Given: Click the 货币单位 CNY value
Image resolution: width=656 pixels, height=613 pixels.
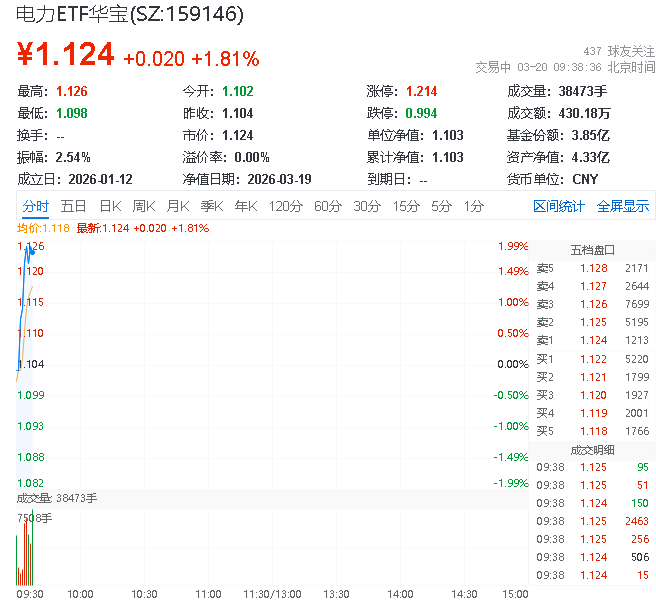Looking at the screenshot, I should (x=585, y=180).
